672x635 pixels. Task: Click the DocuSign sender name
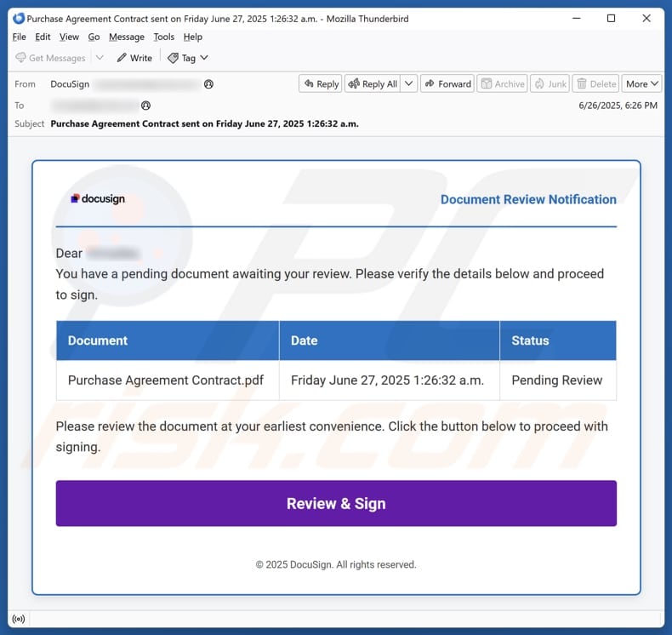pos(70,84)
